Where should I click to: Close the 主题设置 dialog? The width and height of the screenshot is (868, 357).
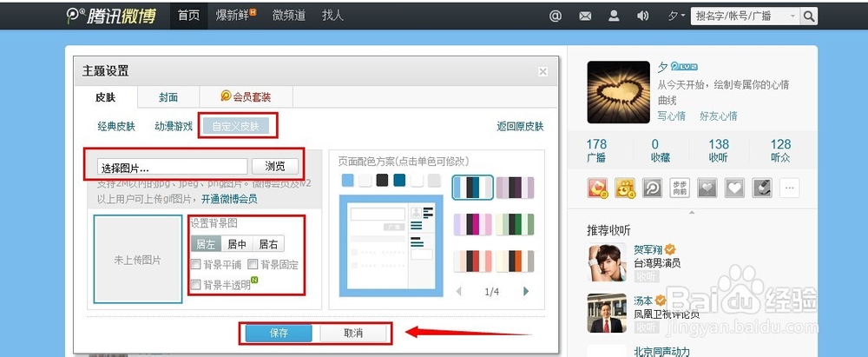(x=543, y=71)
